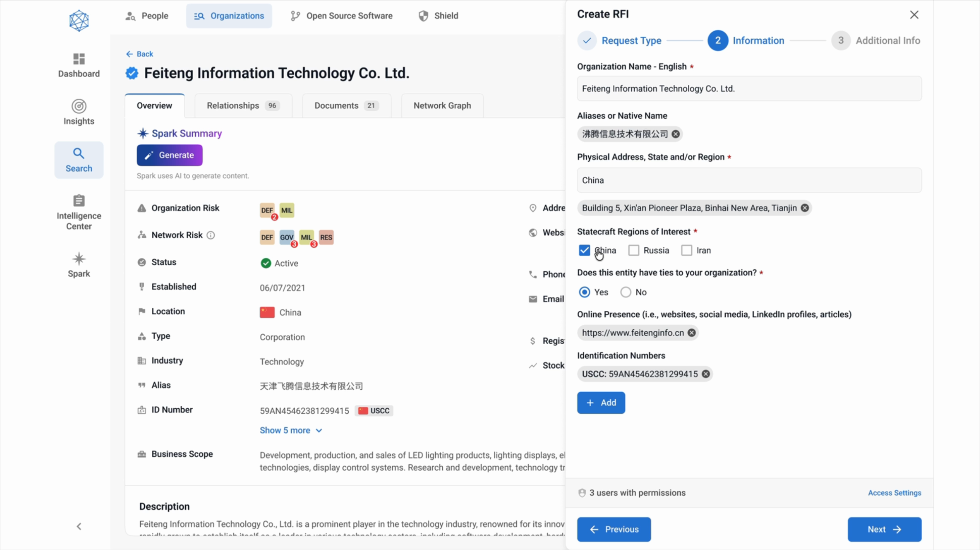
Task: Click the GOV Network Risk badge
Action: 287,237
